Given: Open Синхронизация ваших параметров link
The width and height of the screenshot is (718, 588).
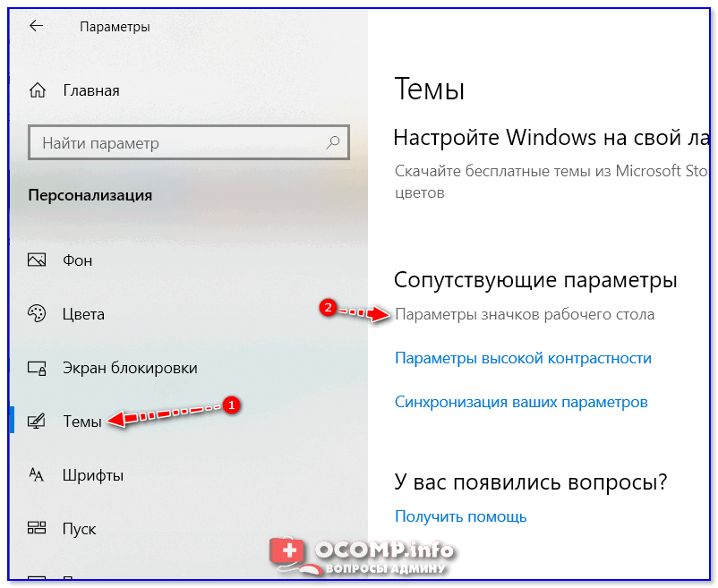Looking at the screenshot, I should click(521, 402).
